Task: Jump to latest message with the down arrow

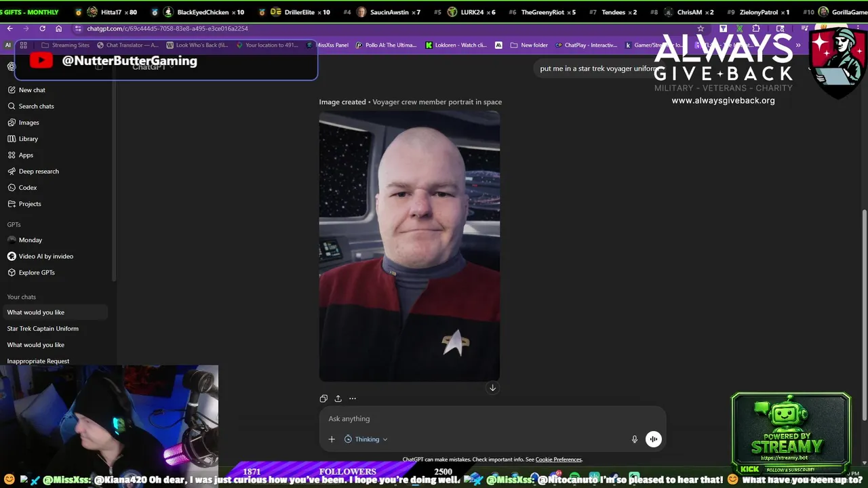Action: pos(493,388)
